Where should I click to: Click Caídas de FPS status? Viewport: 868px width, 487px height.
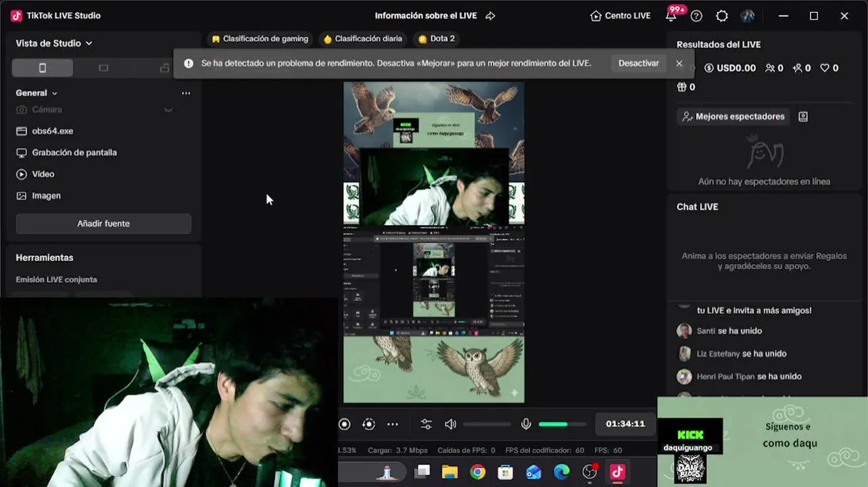pyautogui.click(x=466, y=450)
